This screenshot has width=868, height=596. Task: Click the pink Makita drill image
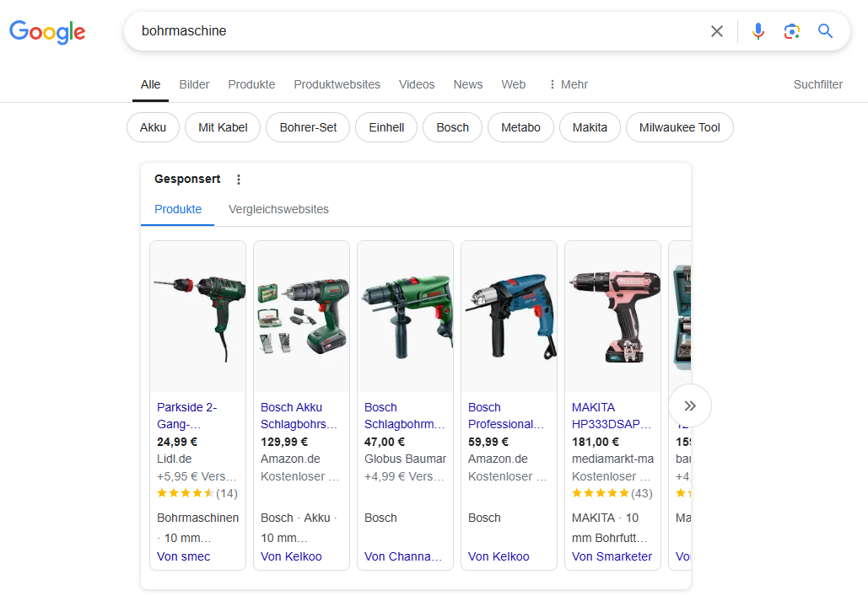(612, 316)
